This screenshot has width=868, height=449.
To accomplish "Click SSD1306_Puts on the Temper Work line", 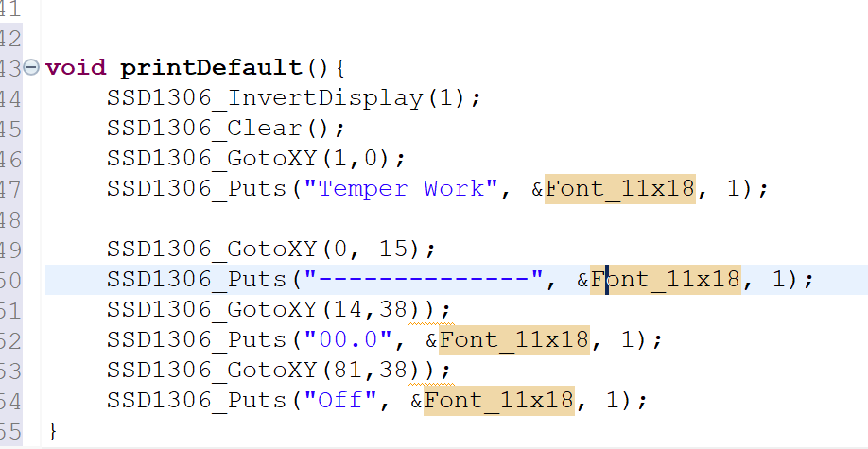I will point(197,189).
